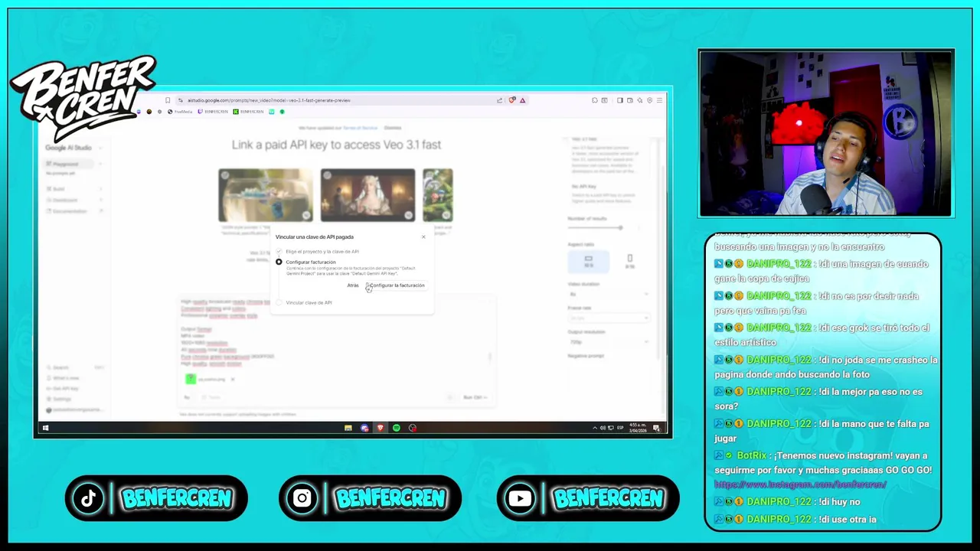Click inside the prompt text area
Image resolution: width=980 pixels, height=551 pixels.
[333, 333]
